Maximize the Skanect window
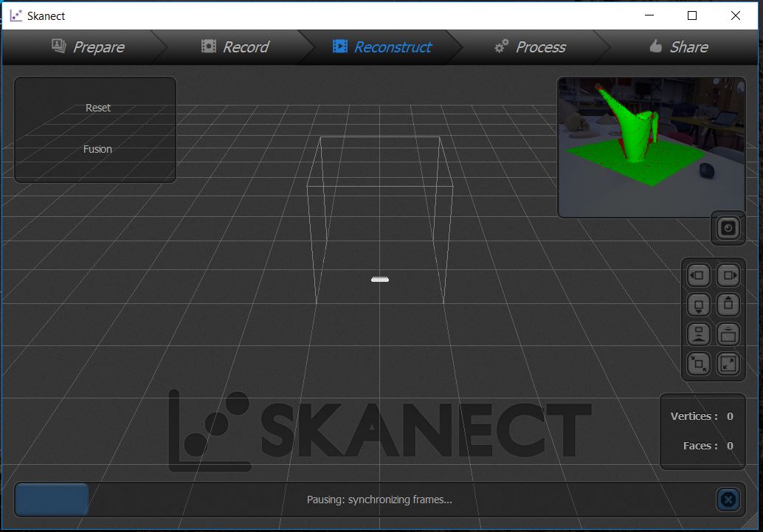Image resolution: width=763 pixels, height=532 pixels. pos(692,15)
